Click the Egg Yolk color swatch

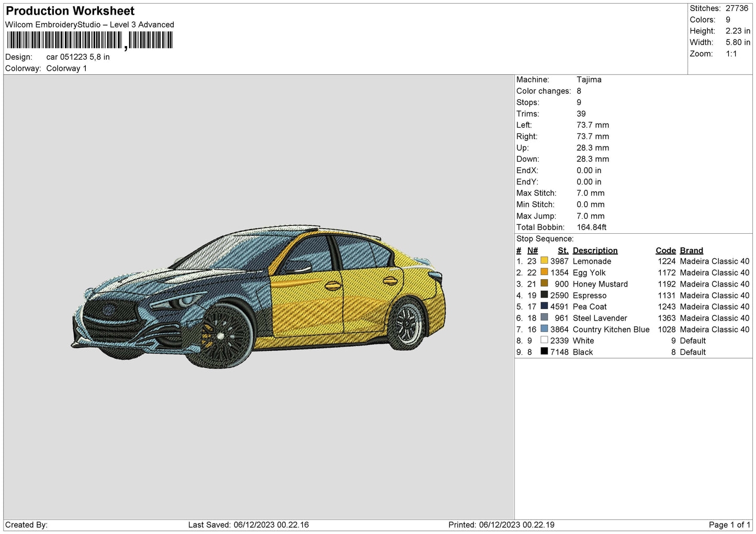point(544,272)
